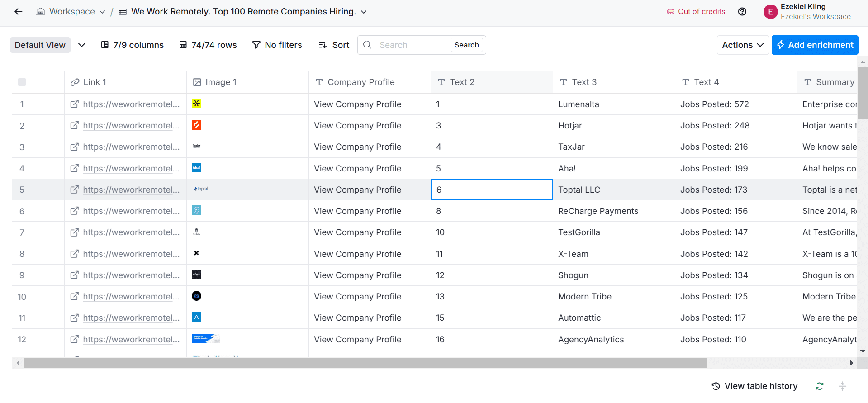868x403 pixels.
Task: Open the external link icon for TestGorilla row
Action: click(75, 232)
